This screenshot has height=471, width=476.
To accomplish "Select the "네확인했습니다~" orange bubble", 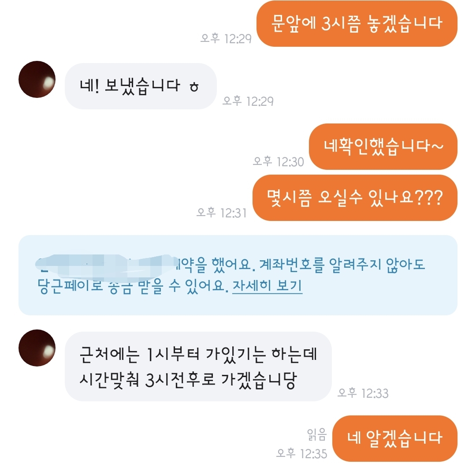I will 383,146.
